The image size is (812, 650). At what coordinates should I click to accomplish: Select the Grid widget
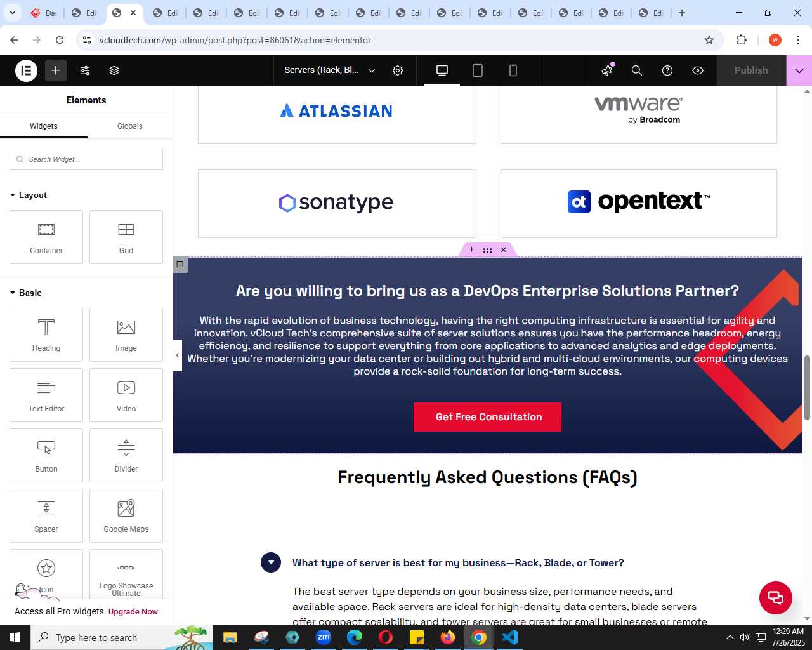pos(126,237)
